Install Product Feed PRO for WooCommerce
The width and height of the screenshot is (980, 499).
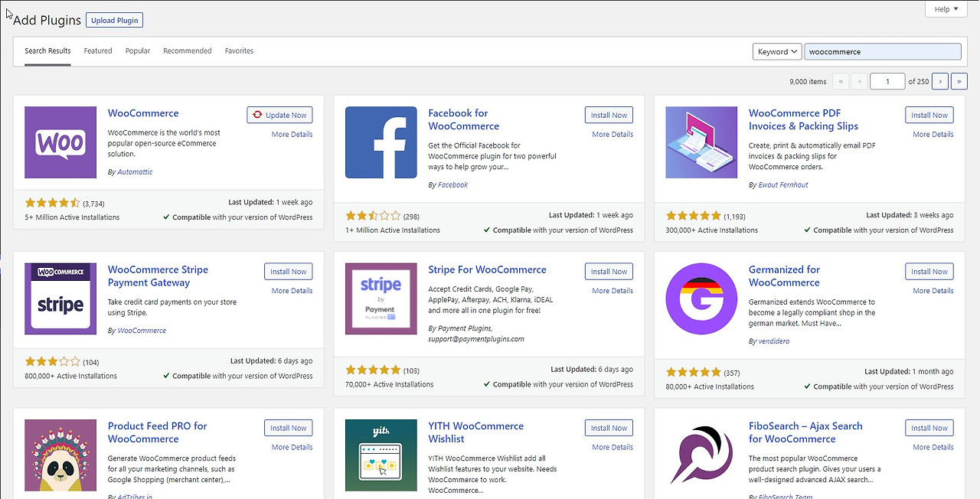point(289,428)
